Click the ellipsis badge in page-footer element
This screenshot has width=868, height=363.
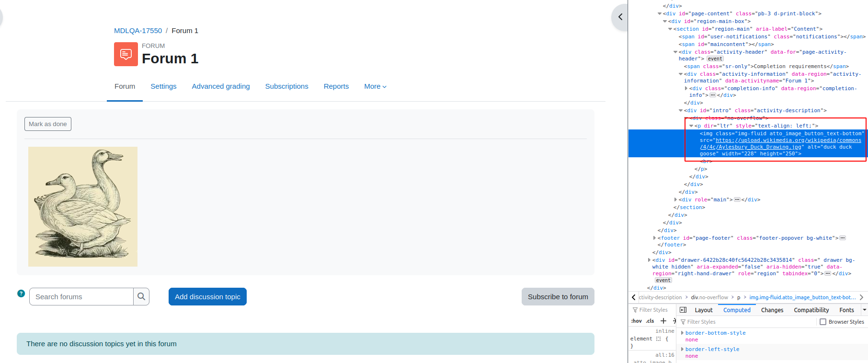(x=843, y=238)
